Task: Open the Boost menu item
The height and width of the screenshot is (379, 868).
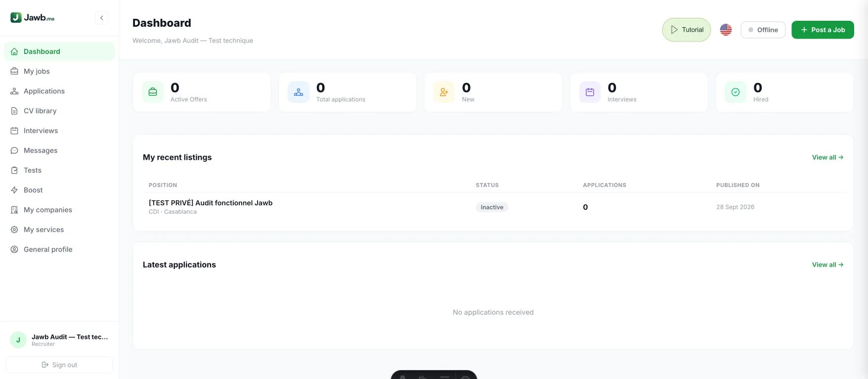Action: [x=59, y=190]
